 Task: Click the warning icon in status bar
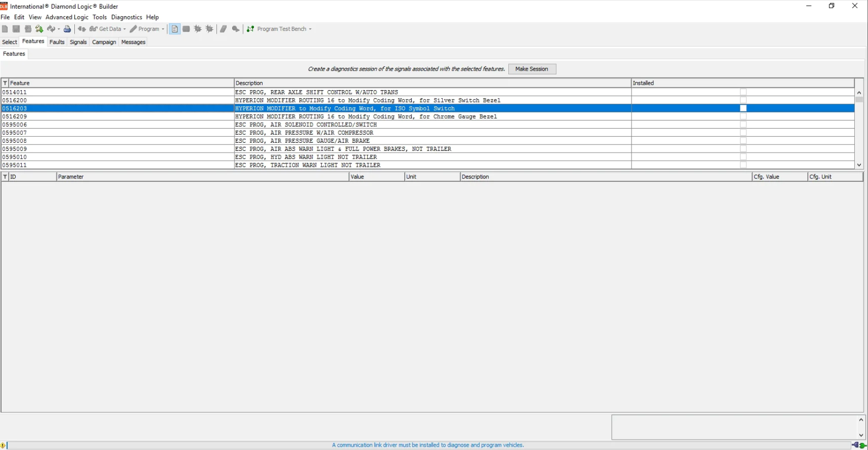[3, 445]
